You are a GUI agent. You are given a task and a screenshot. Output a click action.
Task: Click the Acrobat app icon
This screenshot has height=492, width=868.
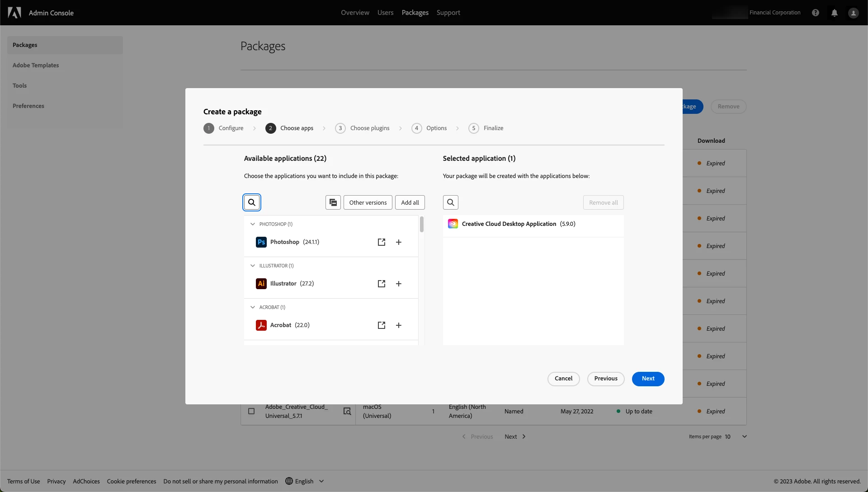click(261, 325)
